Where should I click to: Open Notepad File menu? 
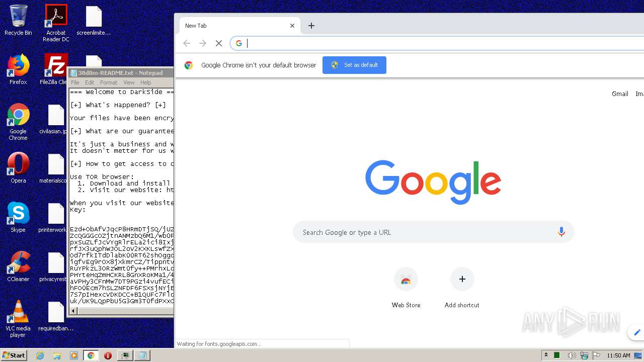pyautogui.click(x=75, y=82)
